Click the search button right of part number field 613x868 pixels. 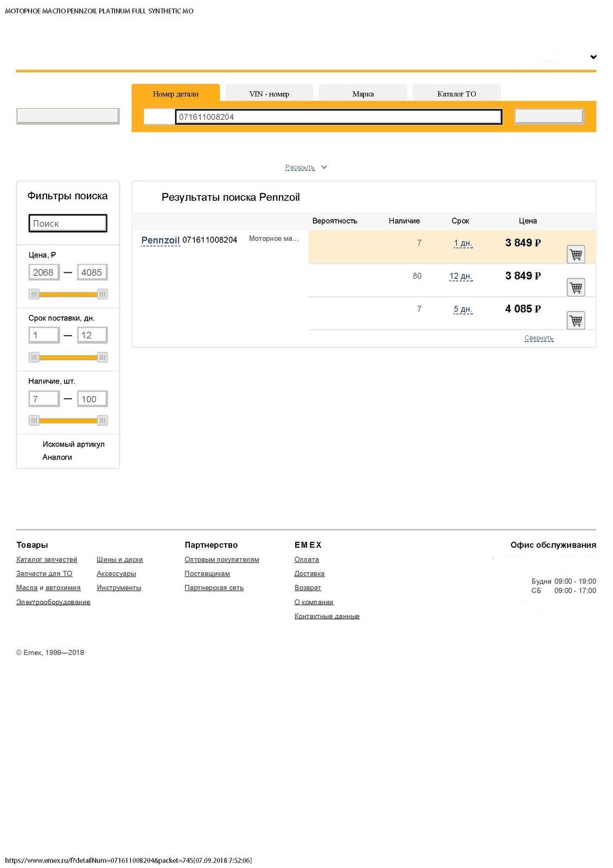(549, 116)
